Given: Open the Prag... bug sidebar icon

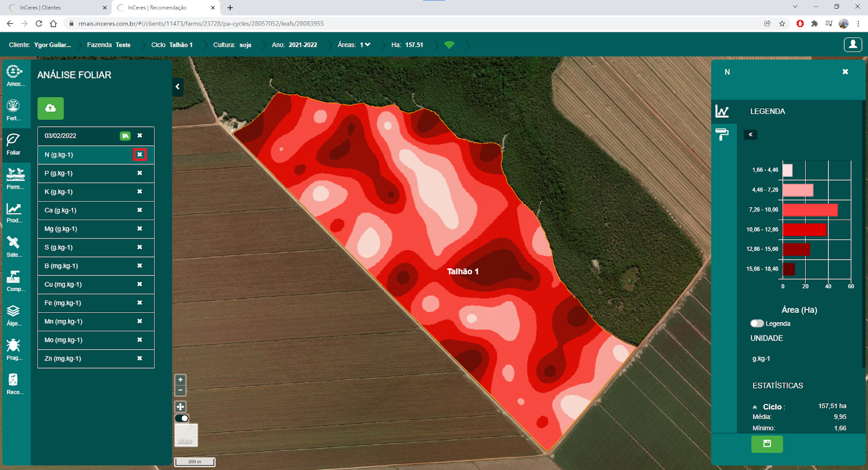Looking at the screenshot, I should 14,350.
